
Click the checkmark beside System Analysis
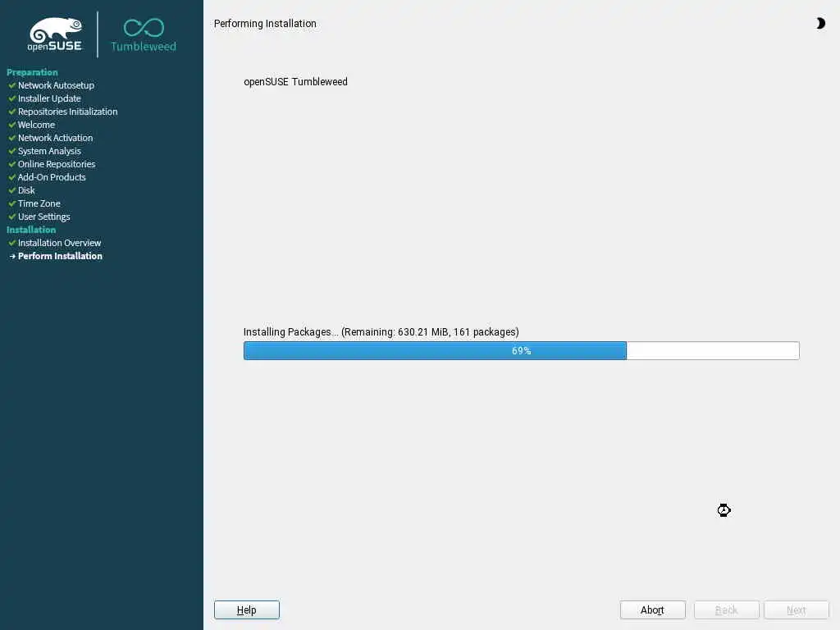pos(11,151)
